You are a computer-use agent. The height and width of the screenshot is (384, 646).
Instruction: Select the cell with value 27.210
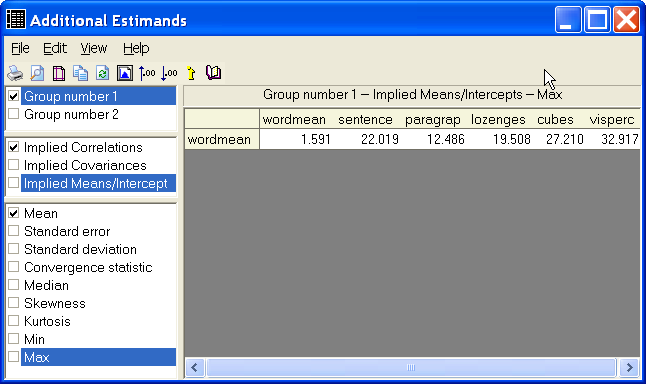pos(559,139)
